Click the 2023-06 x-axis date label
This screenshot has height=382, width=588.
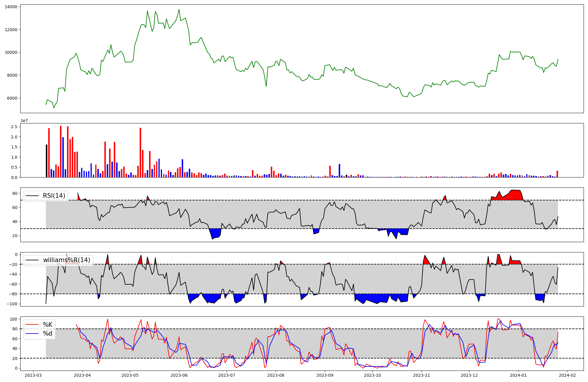pos(179,375)
